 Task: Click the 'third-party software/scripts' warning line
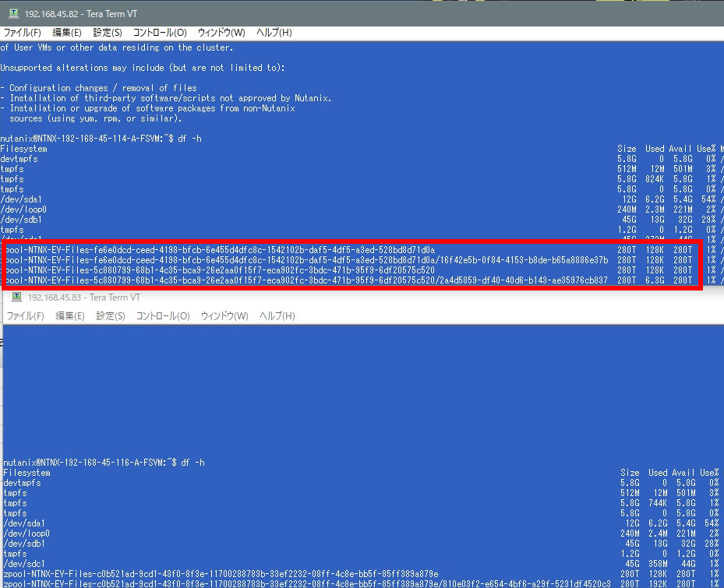pos(166,98)
